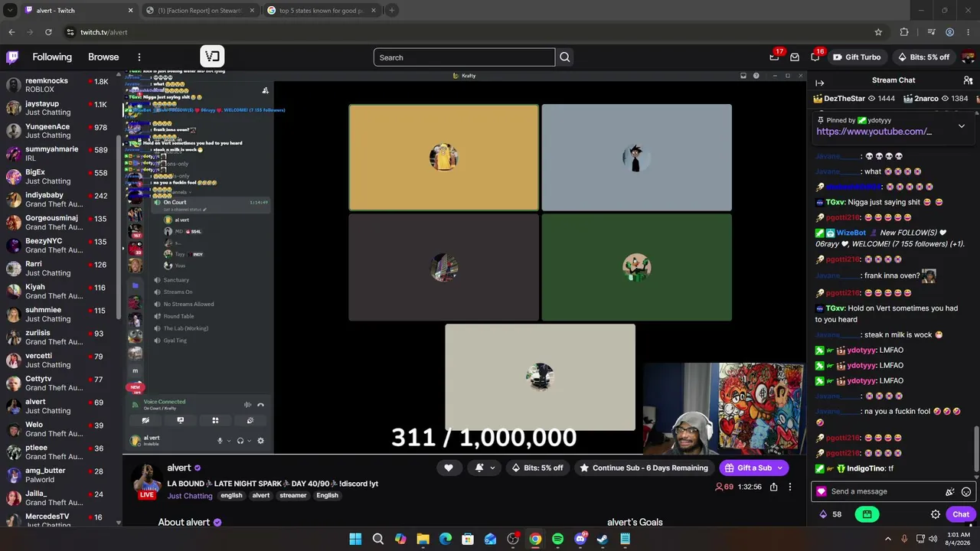Click alvert channel name under video
The height and width of the screenshot is (551, 980).
[x=179, y=468]
